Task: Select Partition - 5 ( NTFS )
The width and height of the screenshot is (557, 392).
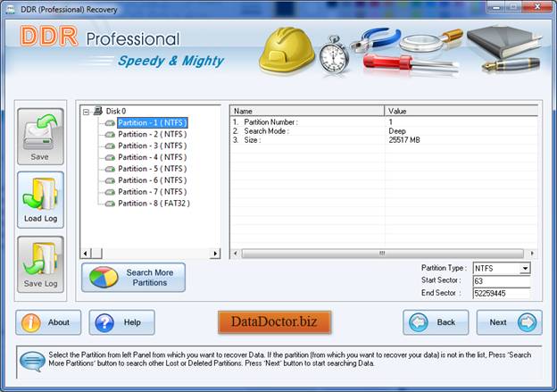Action: click(153, 169)
